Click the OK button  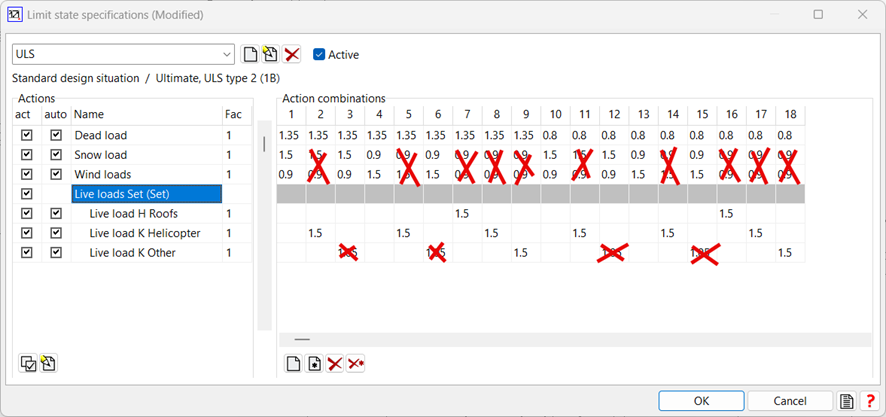[x=701, y=401]
